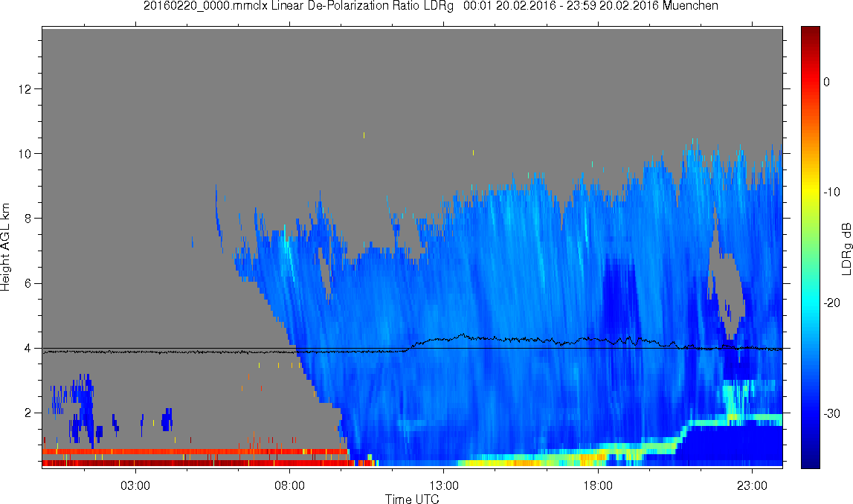The width and height of the screenshot is (853, 504).
Task: Click the yellow region of the colorbar
Action: tap(810, 192)
